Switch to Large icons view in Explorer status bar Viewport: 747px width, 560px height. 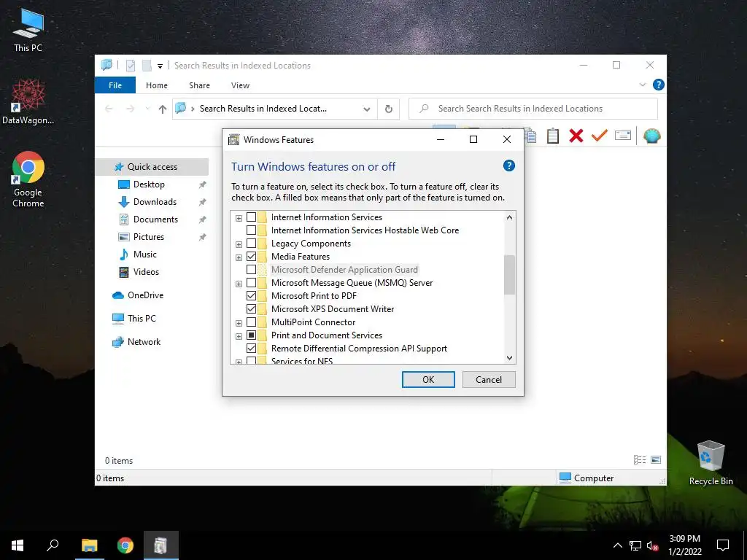(x=656, y=459)
